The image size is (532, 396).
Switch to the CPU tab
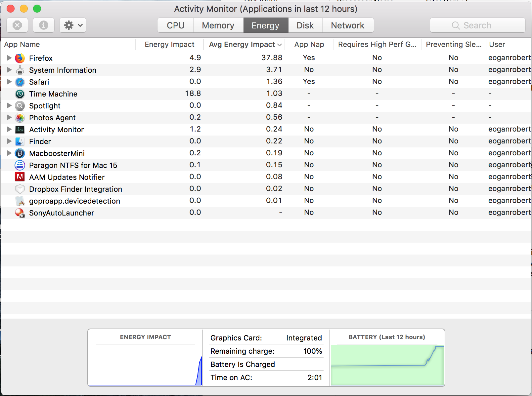175,25
